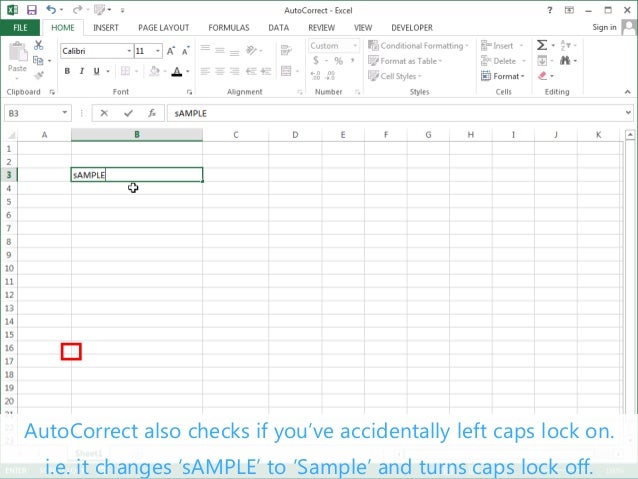Click the Paste clipboard icon
Viewport: 638px width, 479px height.
click(x=17, y=53)
